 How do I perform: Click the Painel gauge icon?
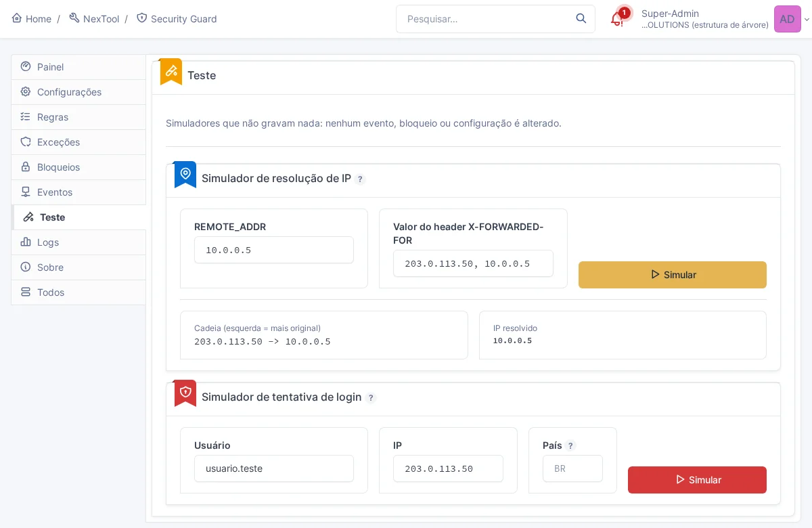coord(26,66)
